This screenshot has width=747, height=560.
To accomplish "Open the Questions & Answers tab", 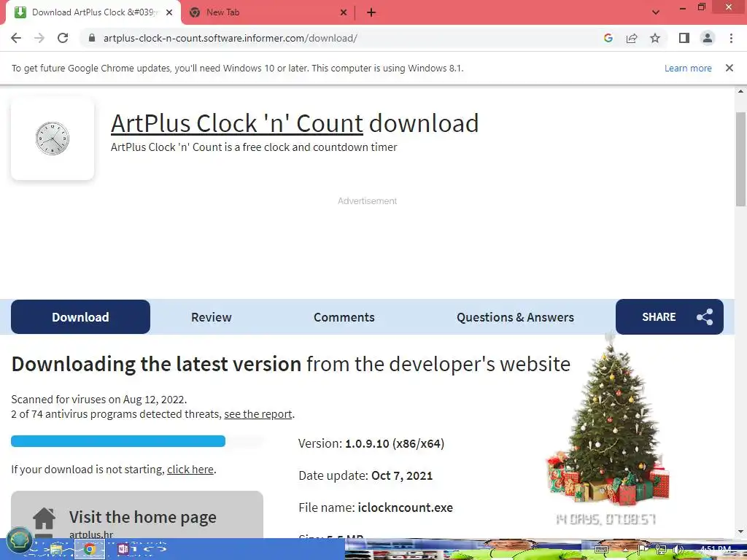I will point(515,317).
